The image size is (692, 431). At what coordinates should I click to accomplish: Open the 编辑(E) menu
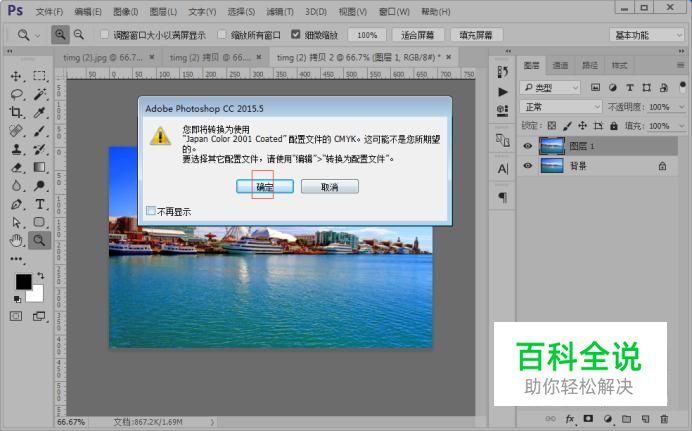(x=87, y=11)
